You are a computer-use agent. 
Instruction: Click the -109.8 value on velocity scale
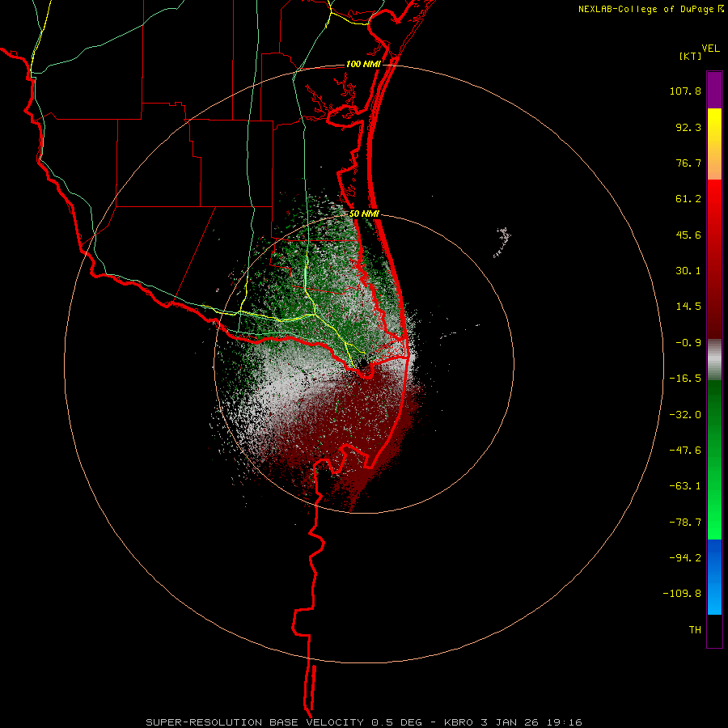pos(682,594)
